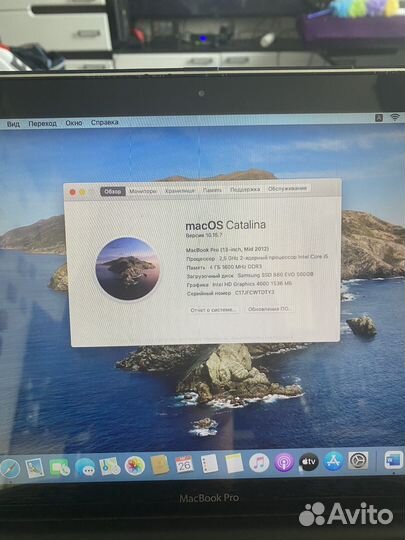Open Podcasts from the Dock
The image size is (405, 540).
tap(284, 462)
